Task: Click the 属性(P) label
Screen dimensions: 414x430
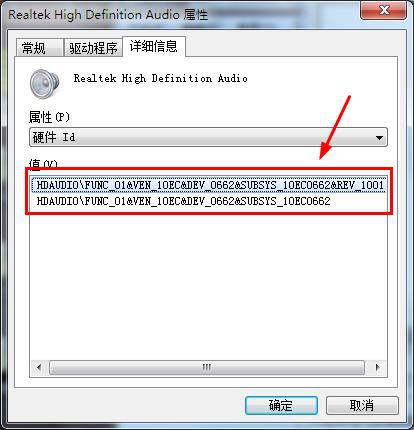Action: pos(49,117)
